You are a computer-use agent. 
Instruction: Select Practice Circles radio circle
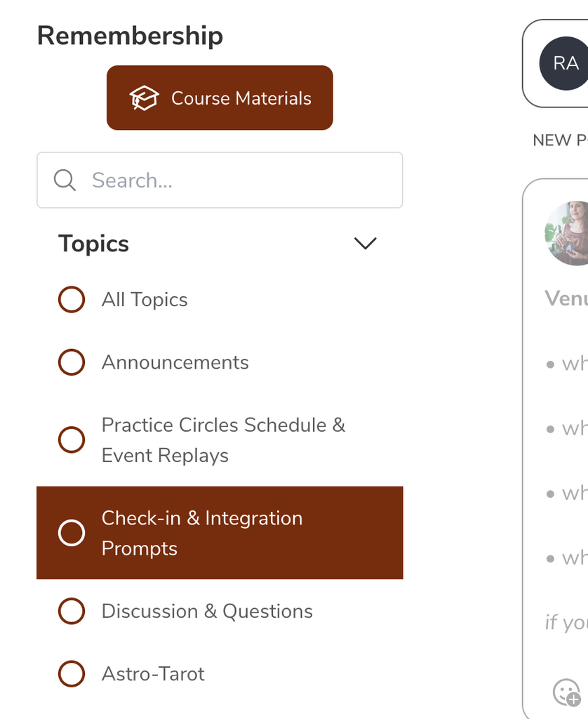pos(72,440)
